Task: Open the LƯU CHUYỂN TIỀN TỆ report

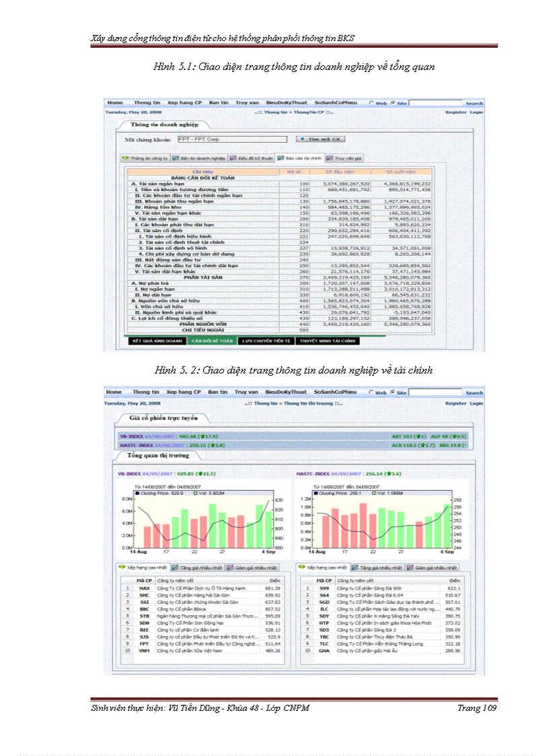Action: click(x=266, y=341)
